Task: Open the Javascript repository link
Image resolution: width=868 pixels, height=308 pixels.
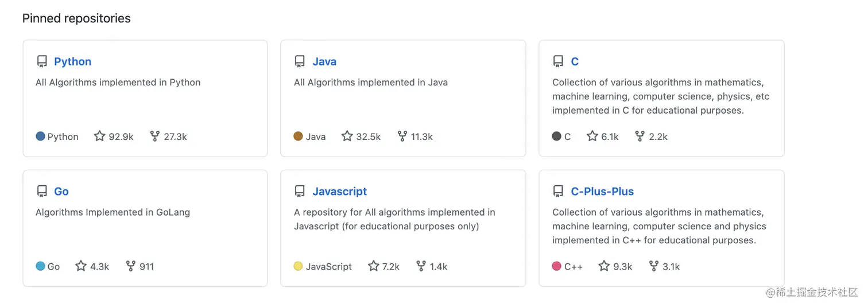Action: (x=339, y=191)
